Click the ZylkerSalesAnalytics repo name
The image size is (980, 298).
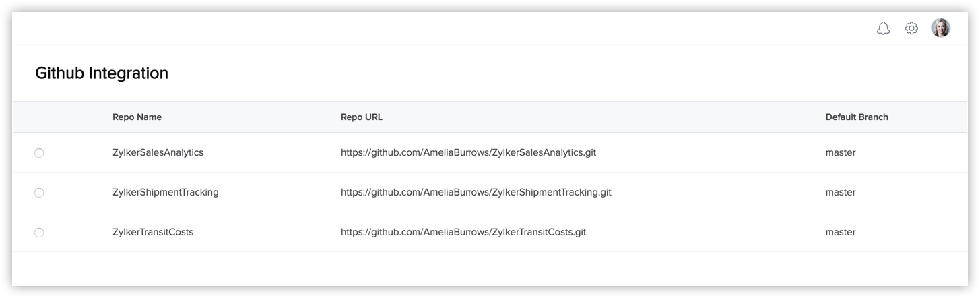(158, 152)
